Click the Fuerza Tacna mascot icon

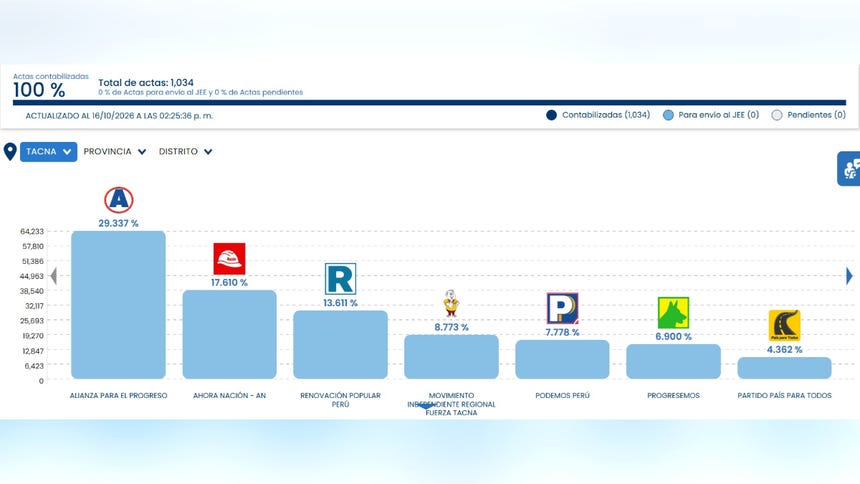coord(451,303)
